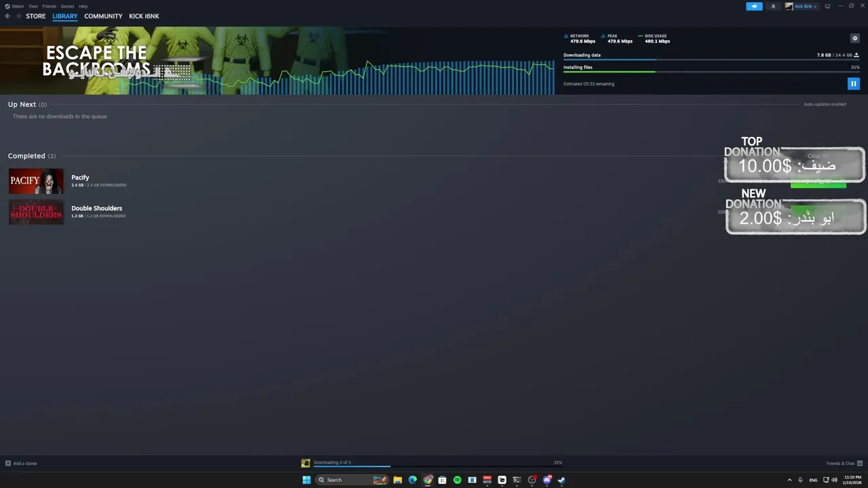Image resolution: width=868 pixels, height=488 pixels.
Task: Click the Disk Usage 480.1 Mbps readout
Action: (654, 39)
